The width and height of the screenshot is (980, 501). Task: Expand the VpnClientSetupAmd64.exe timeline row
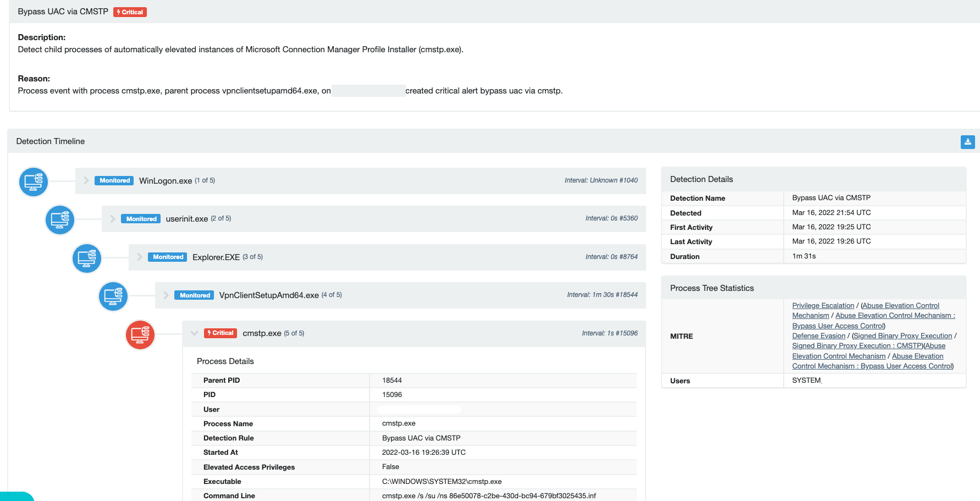point(166,295)
